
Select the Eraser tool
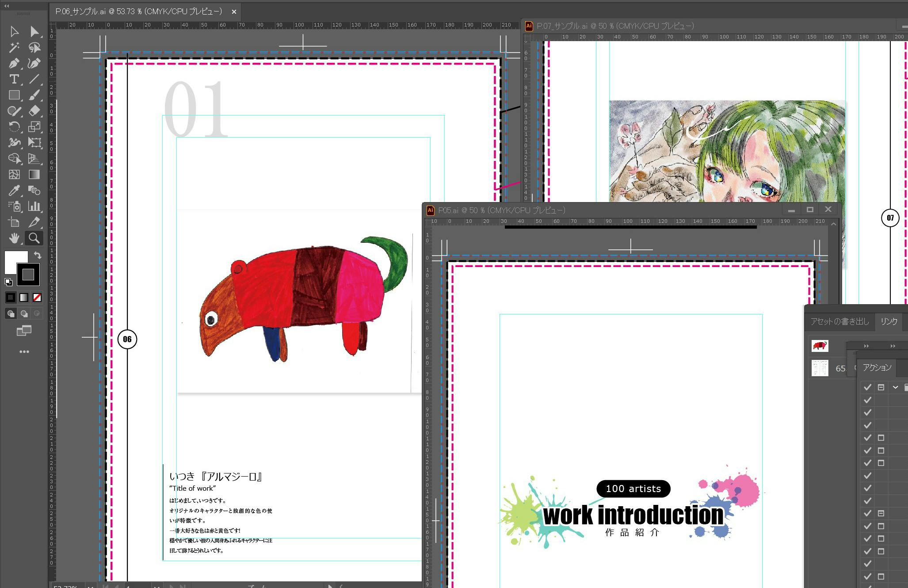tap(34, 111)
